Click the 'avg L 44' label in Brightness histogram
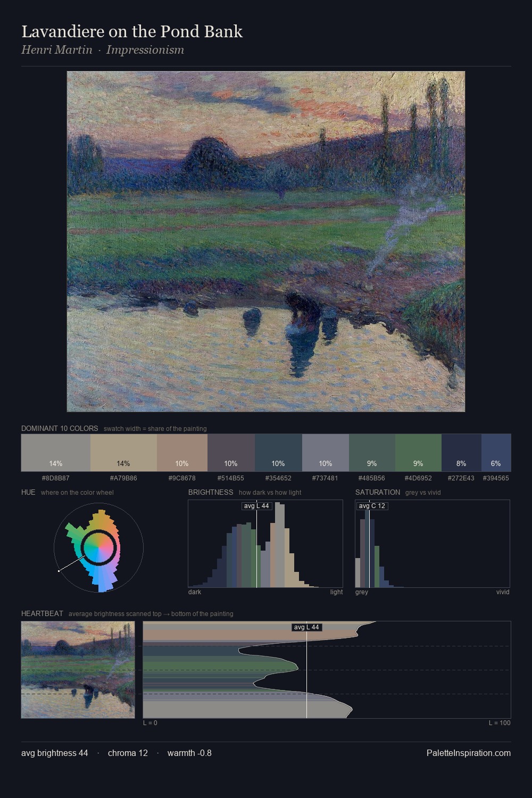 [x=256, y=506]
